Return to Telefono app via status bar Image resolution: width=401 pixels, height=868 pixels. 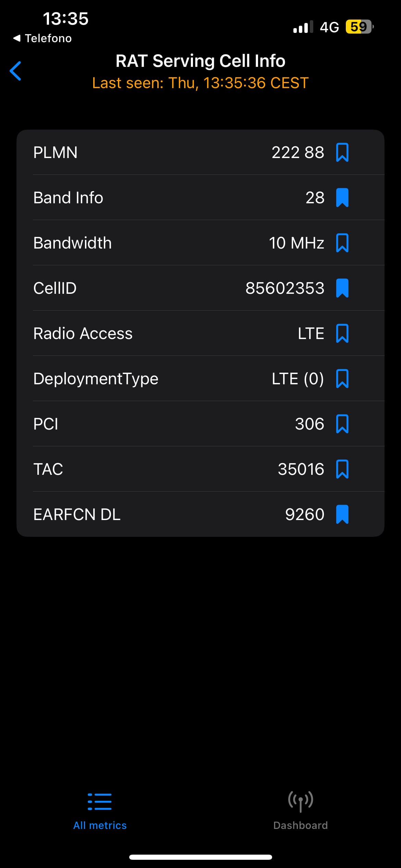point(42,38)
